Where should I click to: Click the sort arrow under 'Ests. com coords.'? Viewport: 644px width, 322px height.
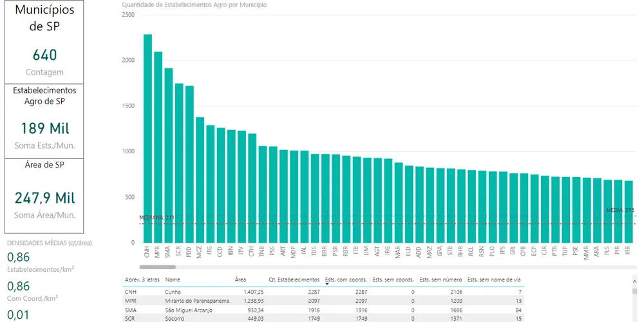click(327, 284)
